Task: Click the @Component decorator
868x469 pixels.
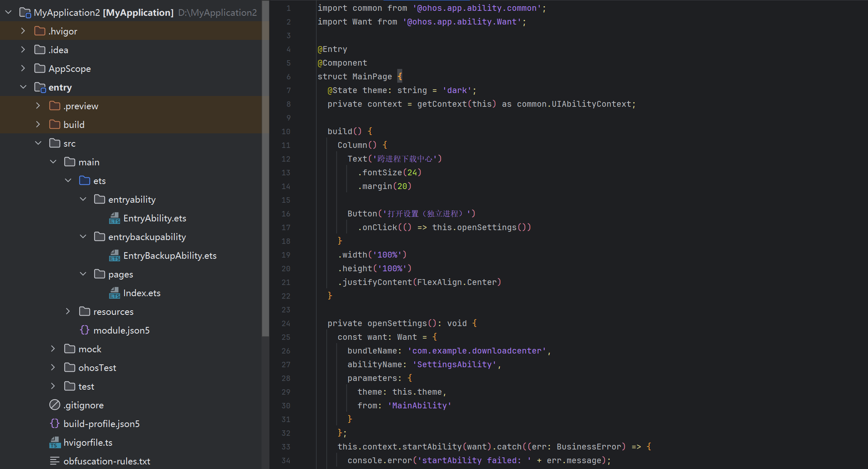Action: [342, 63]
